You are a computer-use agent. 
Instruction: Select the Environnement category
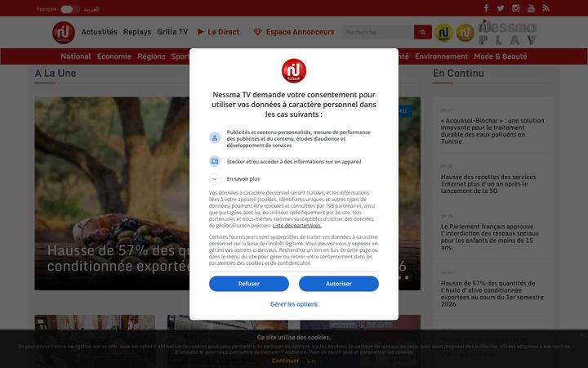click(441, 56)
